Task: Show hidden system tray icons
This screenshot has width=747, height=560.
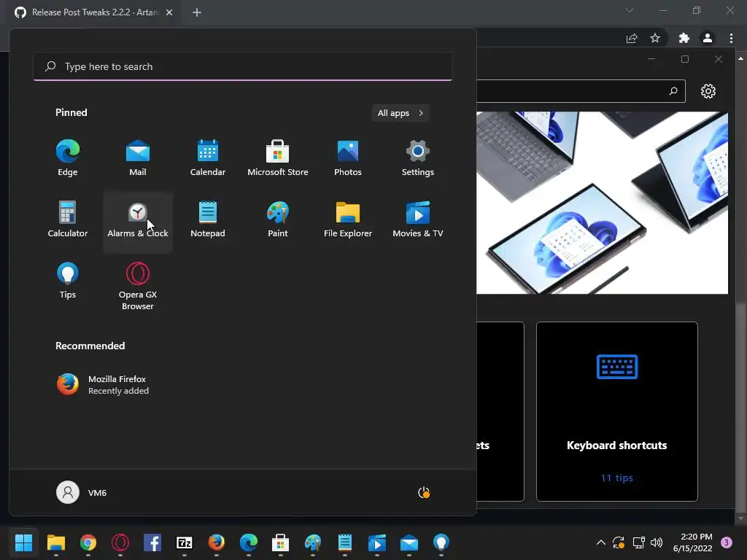Action: (601, 542)
